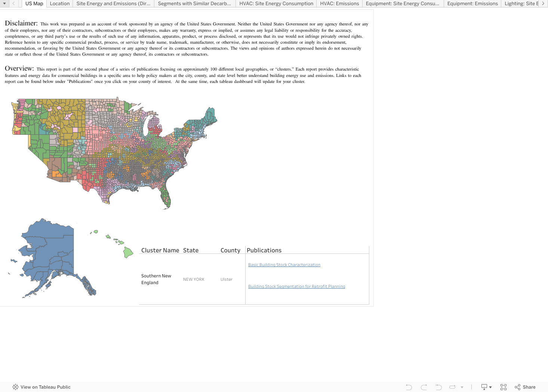This screenshot has height=392, width=548.
Task: Open Building Stock Segmentation for Retrofit Planning
Action: point(296,286)
